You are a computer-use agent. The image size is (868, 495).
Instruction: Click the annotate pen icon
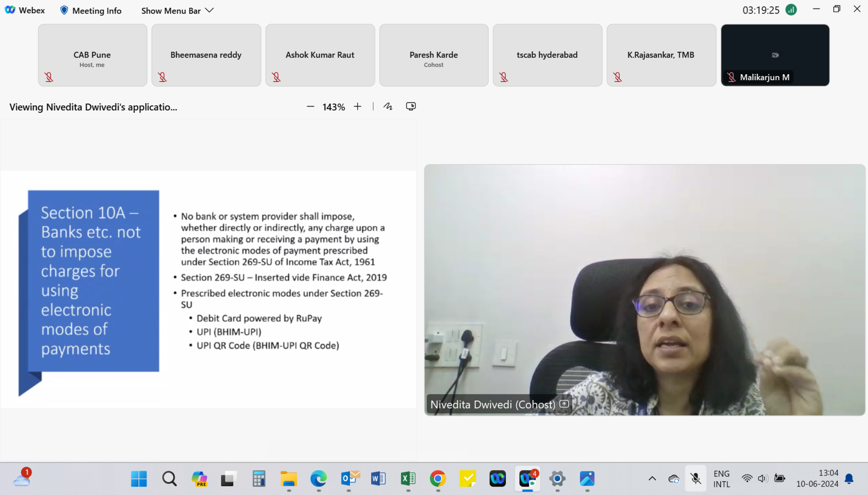[x=388, y=106]
